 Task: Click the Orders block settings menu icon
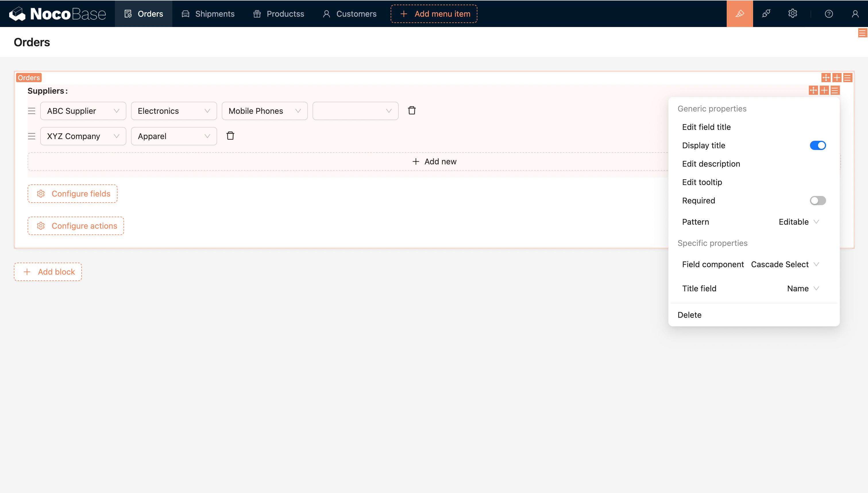pos(847,78)
